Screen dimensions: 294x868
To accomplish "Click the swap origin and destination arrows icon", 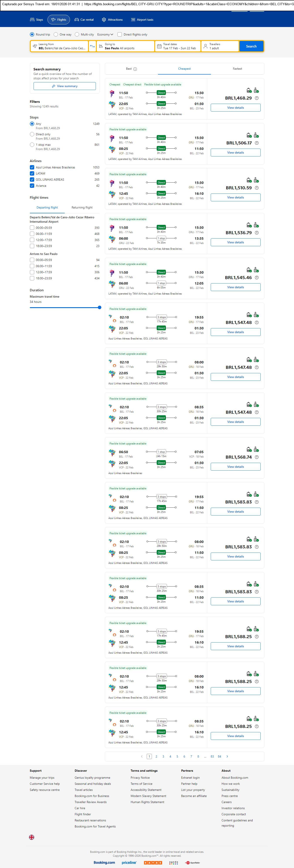I will coord(92,46).
